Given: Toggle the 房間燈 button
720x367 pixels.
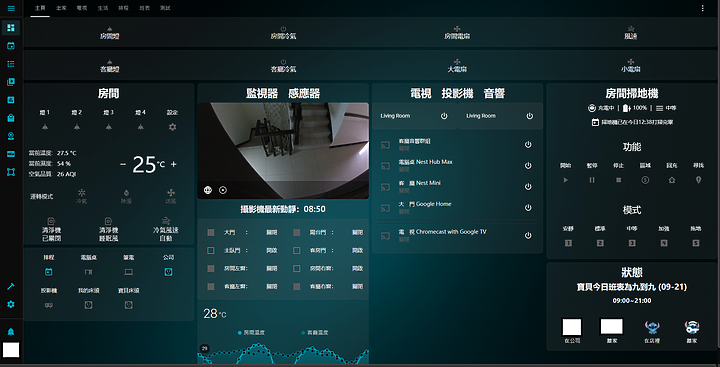Looking at the screenshot, I should (110, 32).
